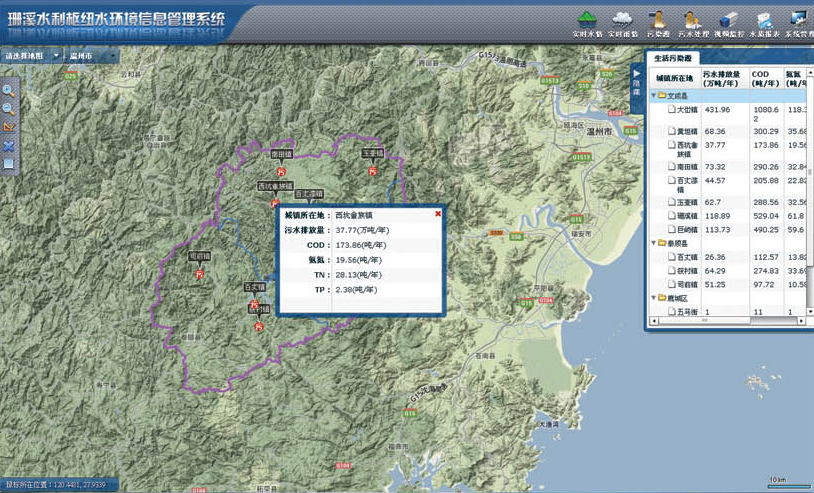This screenshot has height=493, width=814.
Task: Open the 污染源 pollution source module
Action: point(657,23)
